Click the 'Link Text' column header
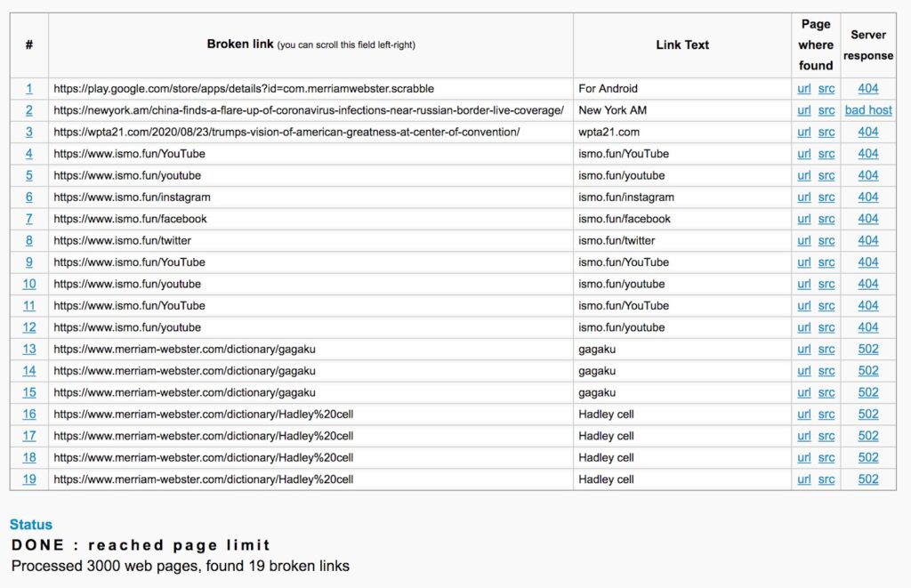This screenshot has height=588, width=911. click(x=682, y=44)
